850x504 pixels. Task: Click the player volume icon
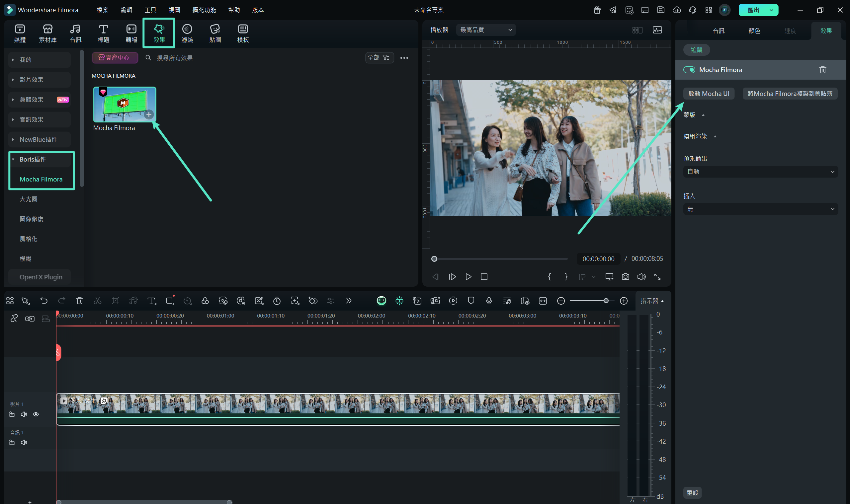pyautogui.click(x=641, y=277)
